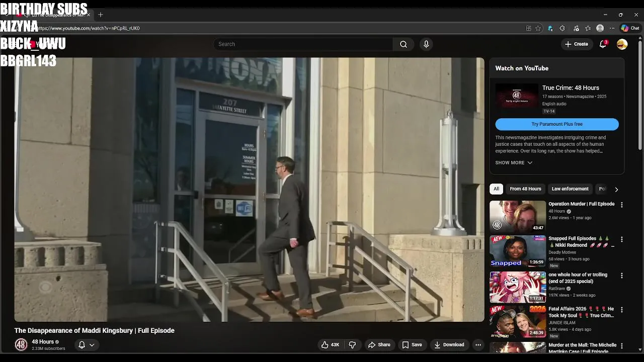Open a new browser tab with plus
Viewport: 644px width, 362px height.
(101, 15)
